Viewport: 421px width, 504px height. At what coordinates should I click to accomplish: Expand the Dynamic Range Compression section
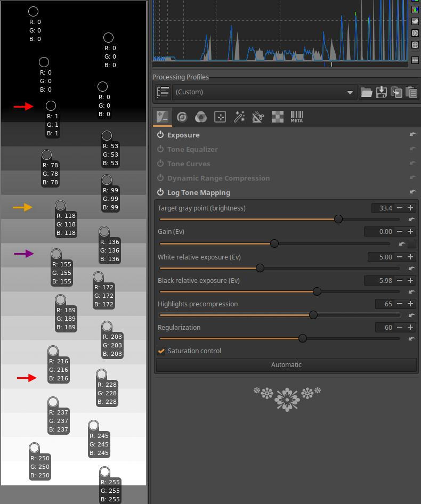click(x=218, y=178)
